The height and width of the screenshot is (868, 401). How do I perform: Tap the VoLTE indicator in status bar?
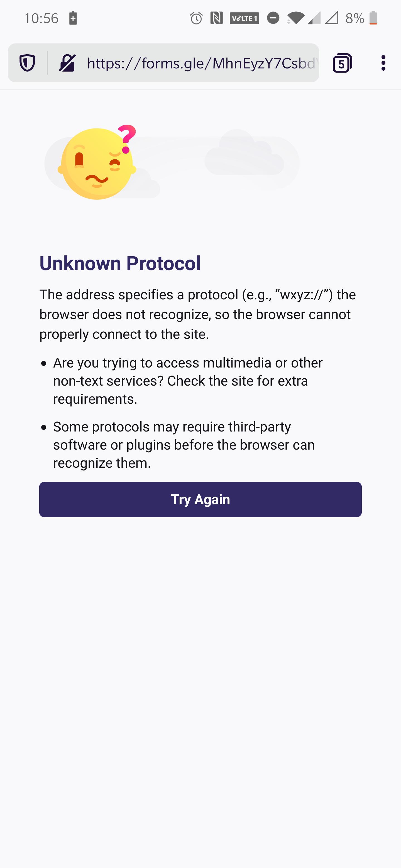pyautogui.click(x=244, y=19)
